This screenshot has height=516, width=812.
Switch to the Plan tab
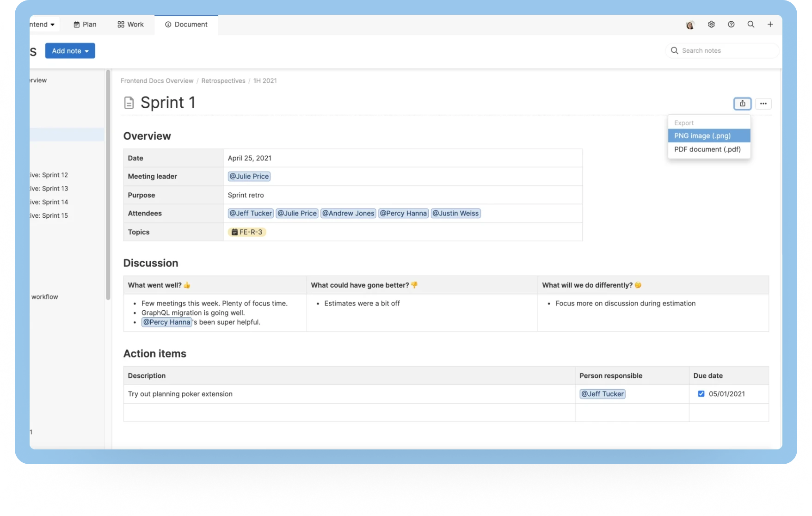(x=85, y=24)
